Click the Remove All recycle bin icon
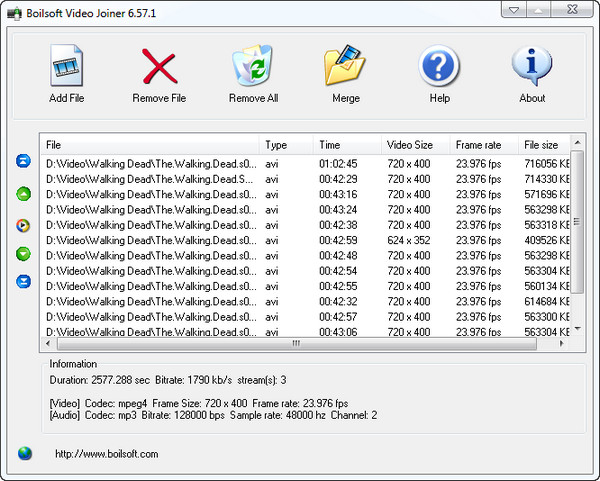The image size is (600, 481). click(x=253, y=65)
